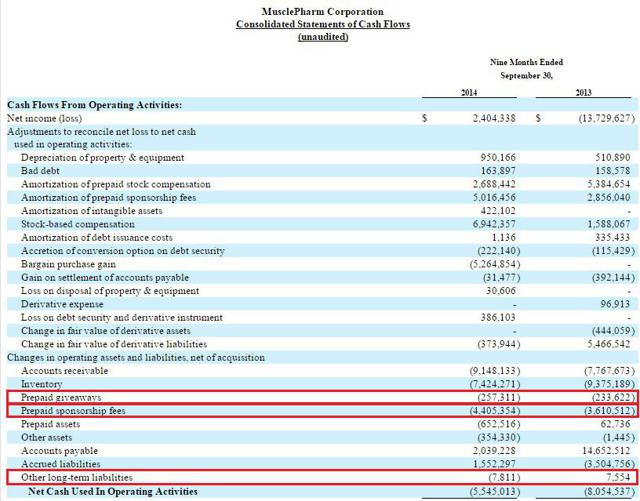
Task: Select the 14,652,512 accounts payable value
Action: click(607, 451)
